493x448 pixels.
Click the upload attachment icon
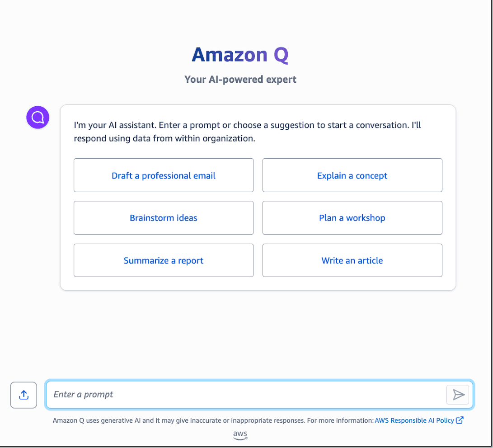(23, 395)
